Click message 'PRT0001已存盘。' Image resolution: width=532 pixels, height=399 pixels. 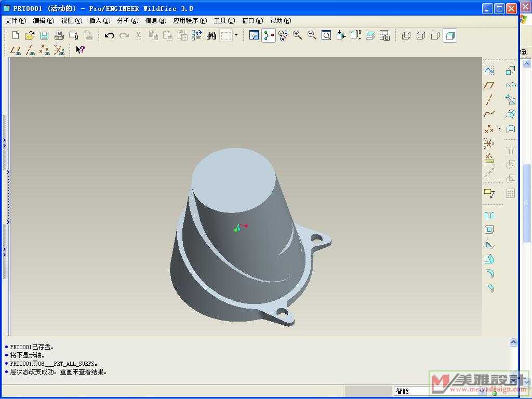click(x=32, y=347)
